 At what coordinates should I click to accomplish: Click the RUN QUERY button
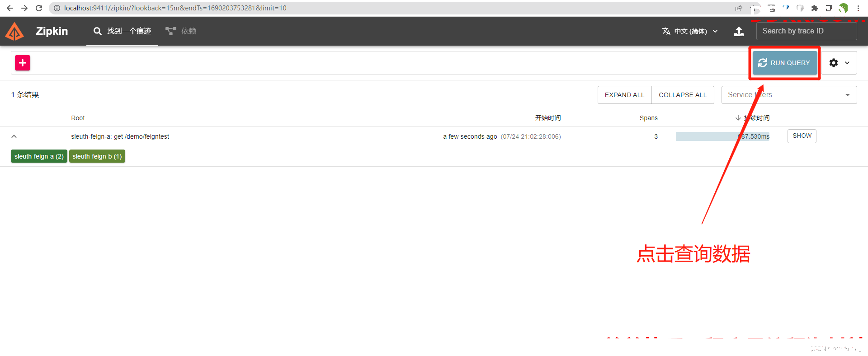(x=785, y=63)
